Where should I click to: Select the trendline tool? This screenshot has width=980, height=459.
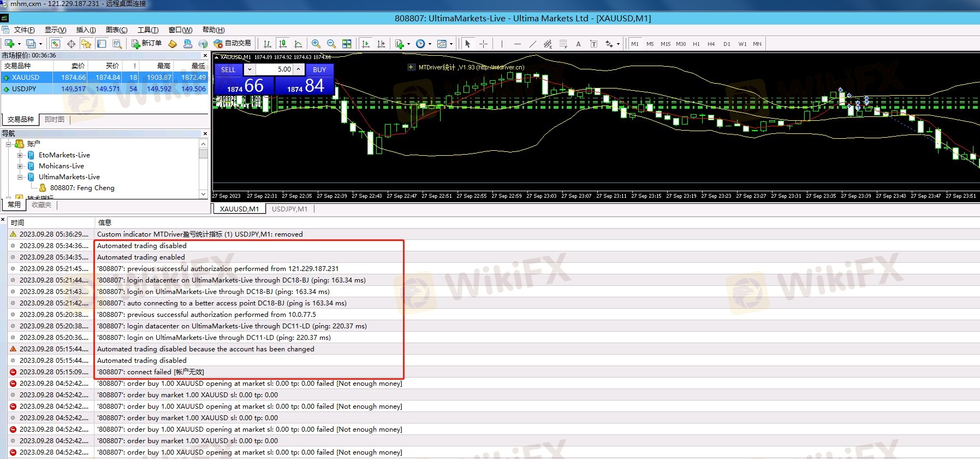point(532,44)
